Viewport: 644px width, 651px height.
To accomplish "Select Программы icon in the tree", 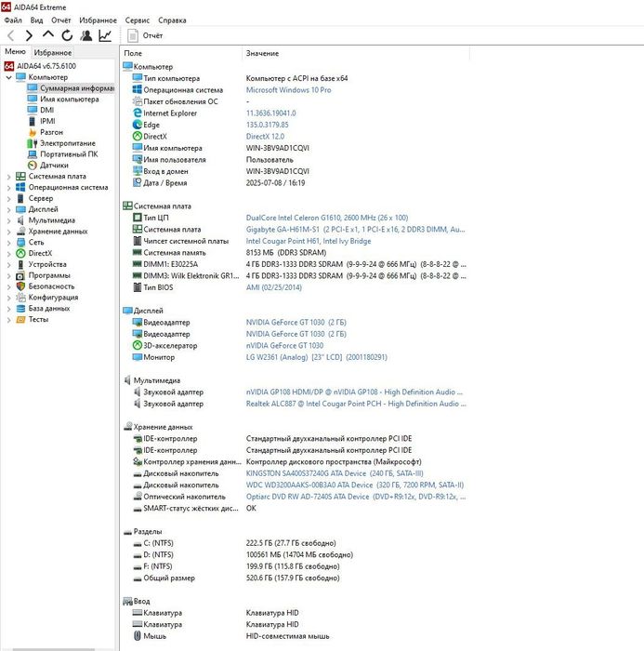I will [20, 275].
